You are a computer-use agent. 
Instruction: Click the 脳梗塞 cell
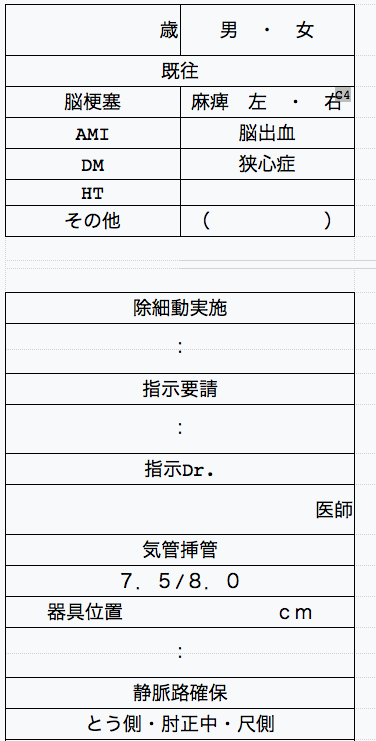(93, 103)
